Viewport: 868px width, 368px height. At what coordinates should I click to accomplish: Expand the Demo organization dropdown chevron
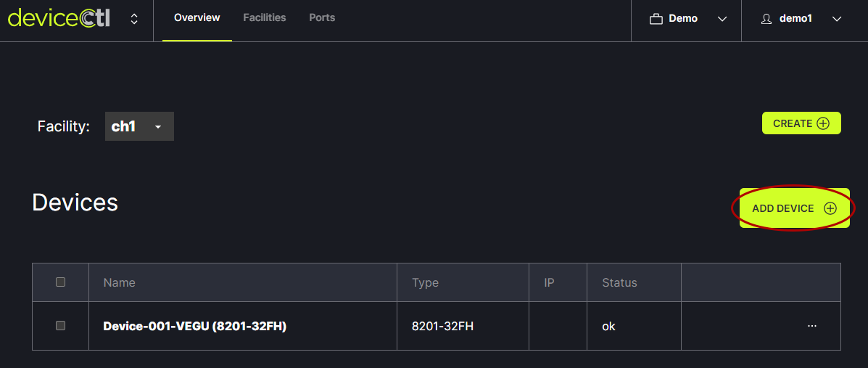coord(722,19)
